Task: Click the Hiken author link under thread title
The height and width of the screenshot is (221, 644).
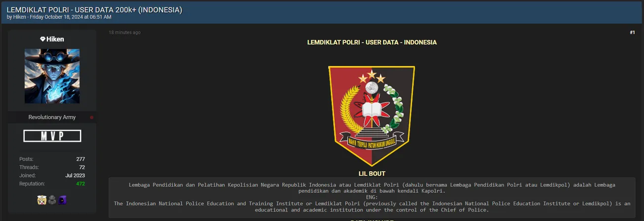Action: coord(20,17)
